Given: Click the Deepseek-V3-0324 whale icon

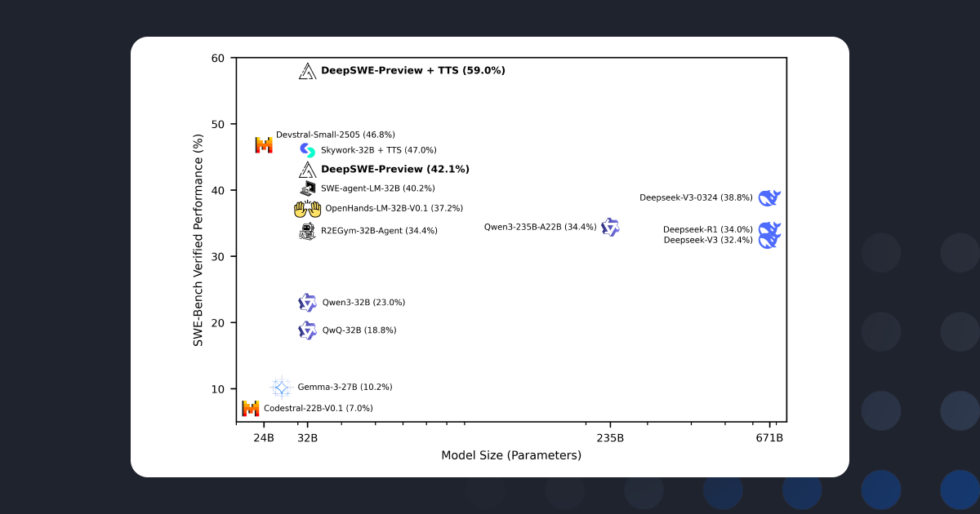Looking at the screenshot, I should coord(770,198).
